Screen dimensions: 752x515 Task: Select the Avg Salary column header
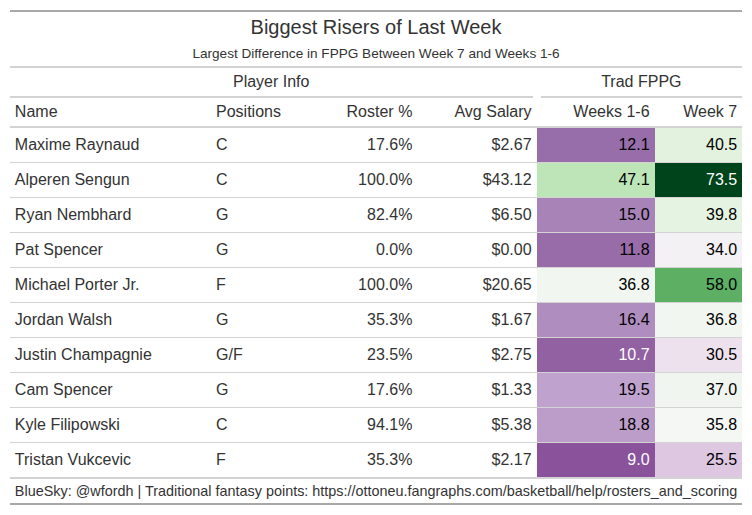click(492, 111)
